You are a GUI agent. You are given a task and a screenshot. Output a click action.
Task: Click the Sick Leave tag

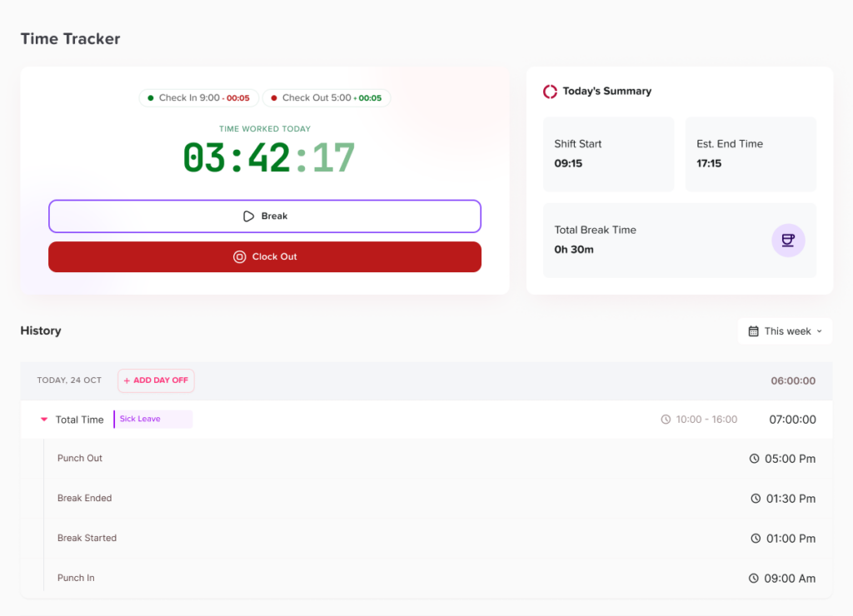(x=153, y=419)
